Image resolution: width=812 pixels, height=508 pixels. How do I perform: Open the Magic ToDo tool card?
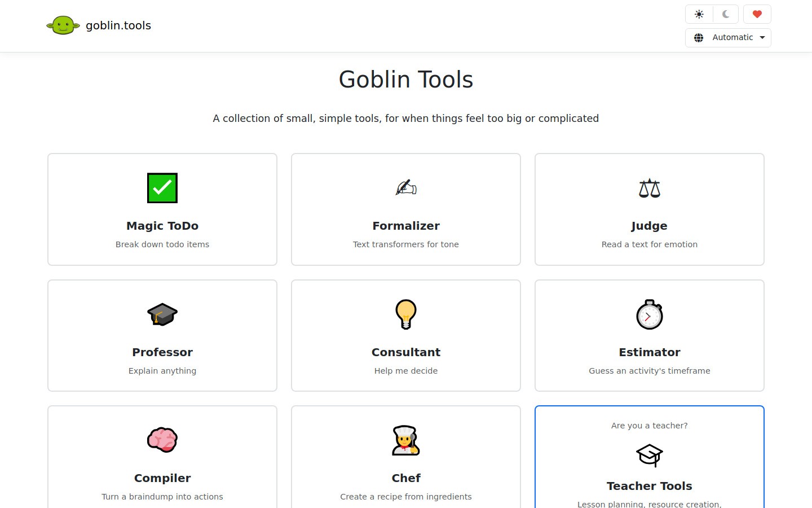coord(162,209)
